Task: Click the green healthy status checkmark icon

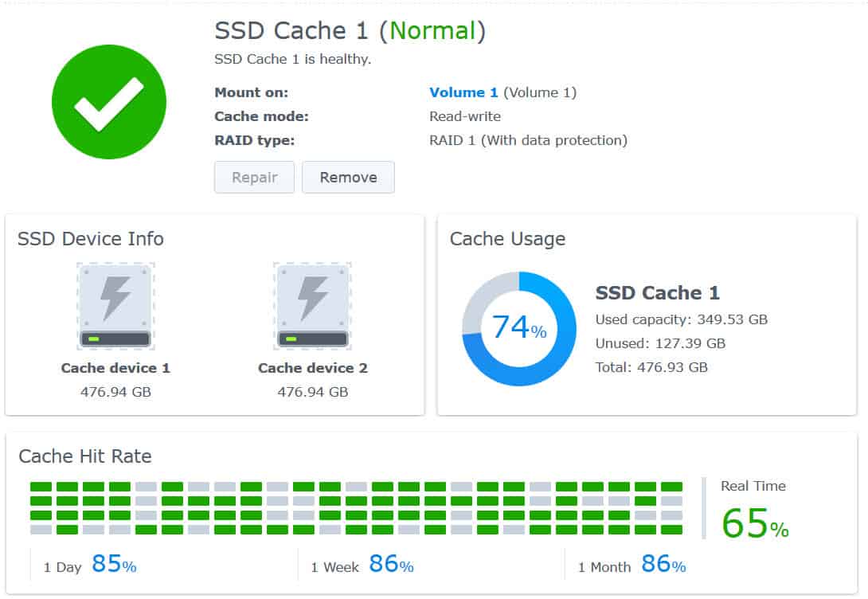Action: (109, 102)
